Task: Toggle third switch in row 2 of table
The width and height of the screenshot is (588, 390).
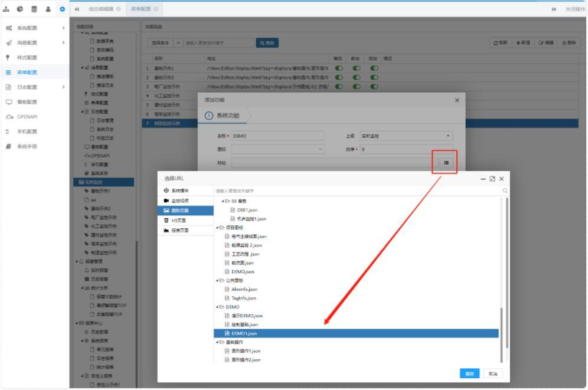Action: pos(374,77)
